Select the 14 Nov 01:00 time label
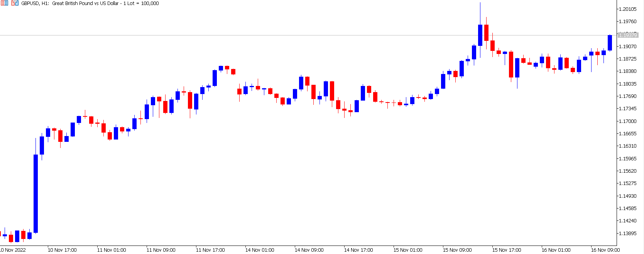The width and height of the screenshot is (644, 254). tap(260, 250)
